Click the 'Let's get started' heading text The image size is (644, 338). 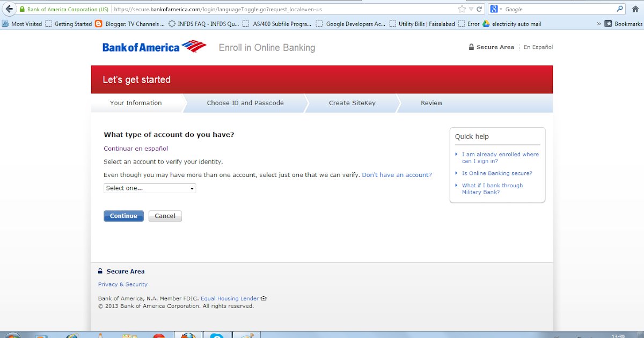(x=137, y=79)
